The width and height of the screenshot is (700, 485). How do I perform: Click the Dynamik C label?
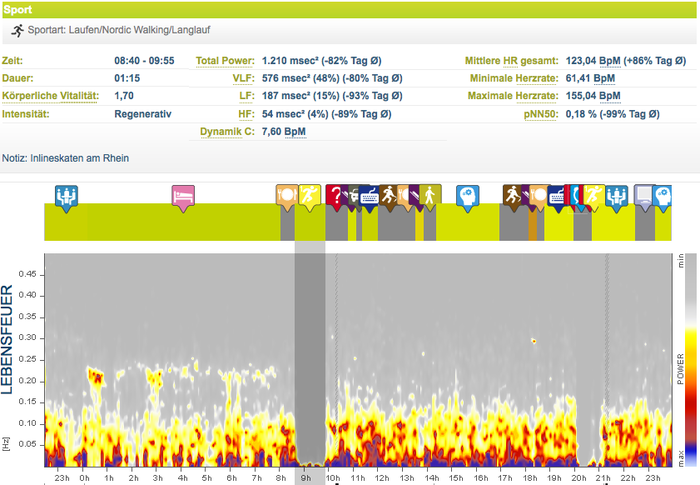tap(226, 132)
